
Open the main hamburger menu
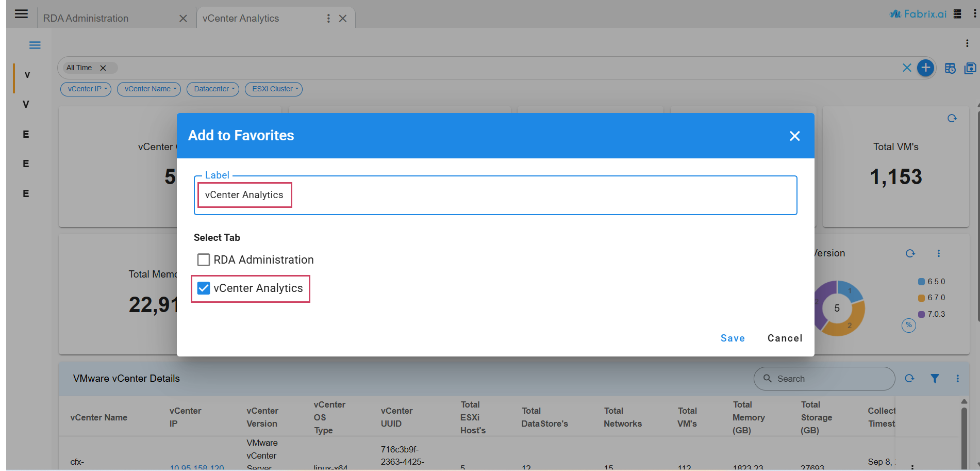click(21, 14)
